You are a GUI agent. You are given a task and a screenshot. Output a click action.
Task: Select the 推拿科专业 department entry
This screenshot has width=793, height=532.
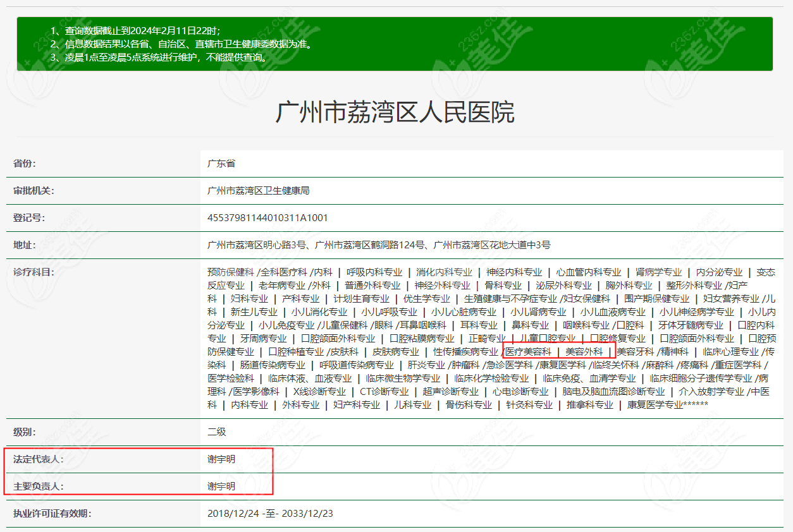pyautogui.click(x=589, y=405)
